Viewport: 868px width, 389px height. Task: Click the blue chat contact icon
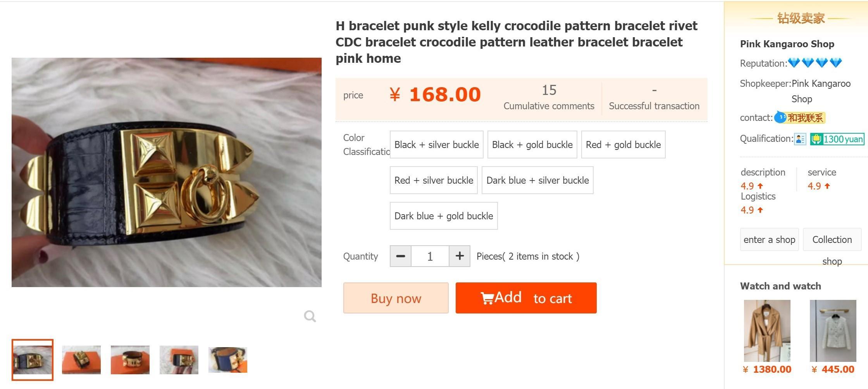point(780,117)
